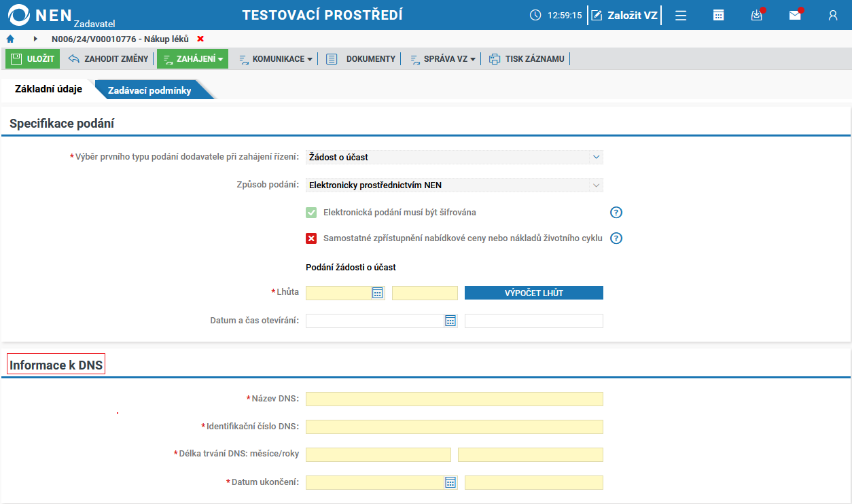
Task: Open the date picker for Datum a čas otevírání
Action: pos(450,321)
